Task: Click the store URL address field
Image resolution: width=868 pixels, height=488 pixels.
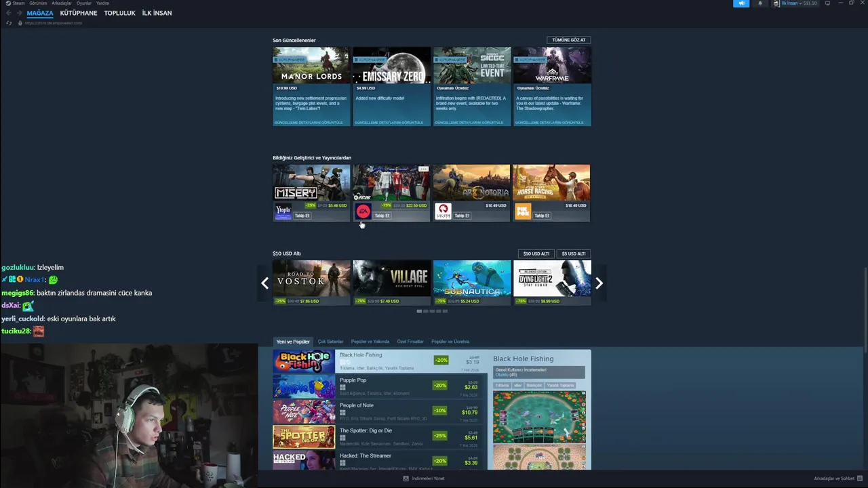Action: click(x=54, y=23)
